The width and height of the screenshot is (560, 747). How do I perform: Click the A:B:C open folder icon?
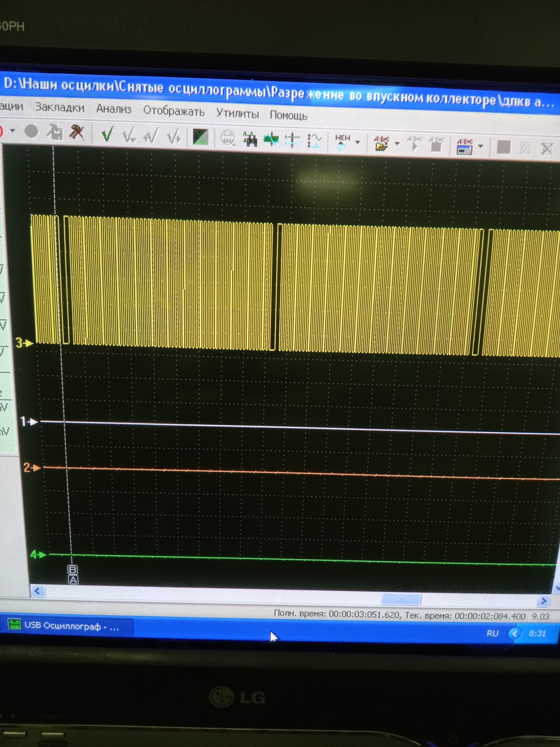(x=381, y=143)
